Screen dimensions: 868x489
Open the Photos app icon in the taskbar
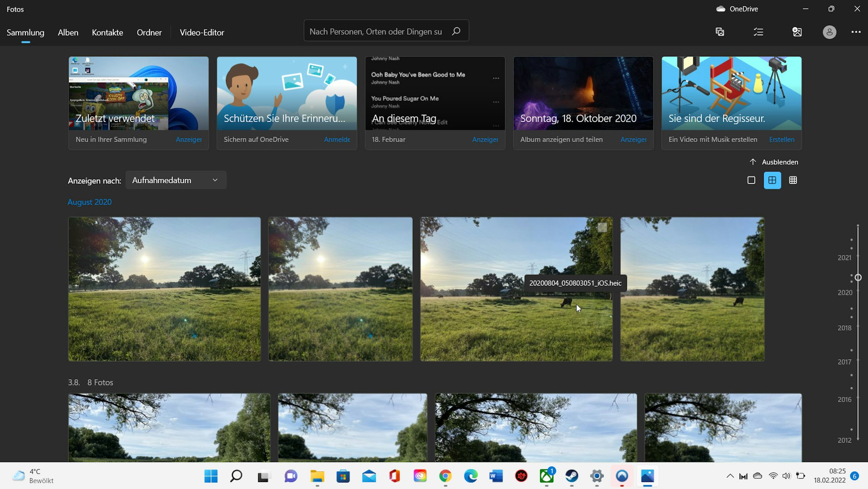647,476
